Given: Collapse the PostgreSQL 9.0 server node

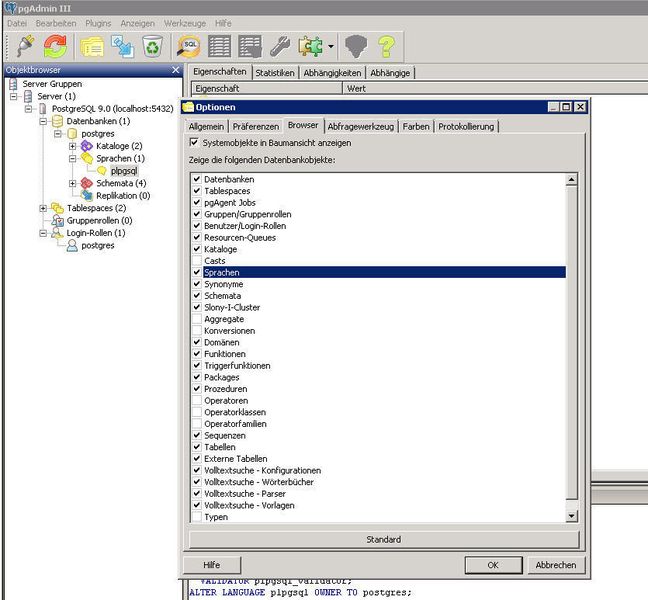Looking at the screenshot, I should coord(28,109).
